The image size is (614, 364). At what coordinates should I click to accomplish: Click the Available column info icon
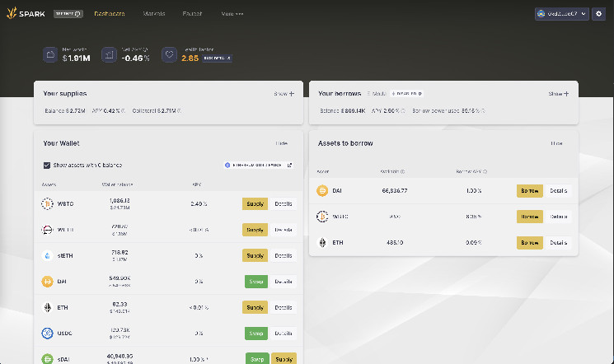pyautogui.click(x=402, y=171)
